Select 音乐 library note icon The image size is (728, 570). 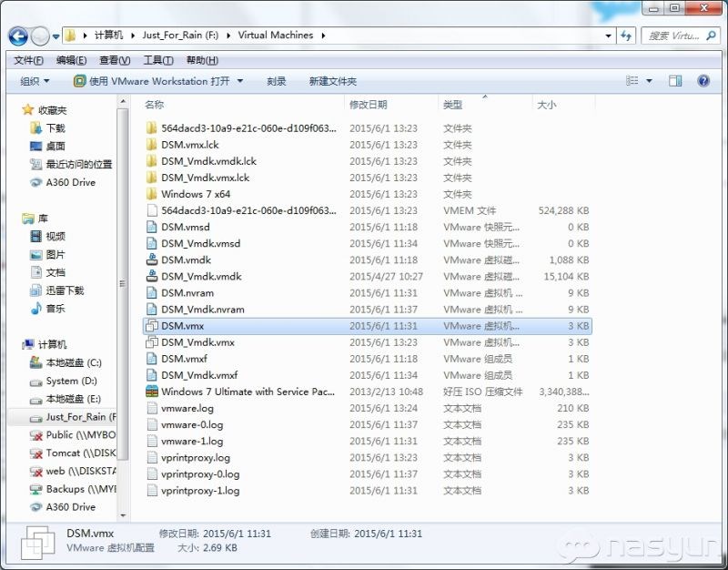[35, 309]
